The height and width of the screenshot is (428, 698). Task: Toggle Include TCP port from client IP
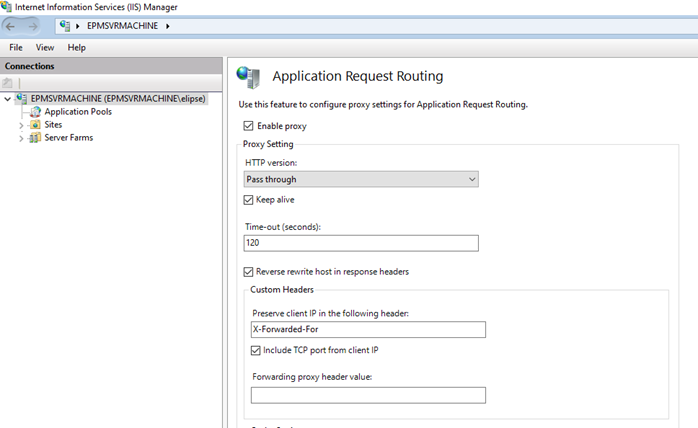[256, 351]
